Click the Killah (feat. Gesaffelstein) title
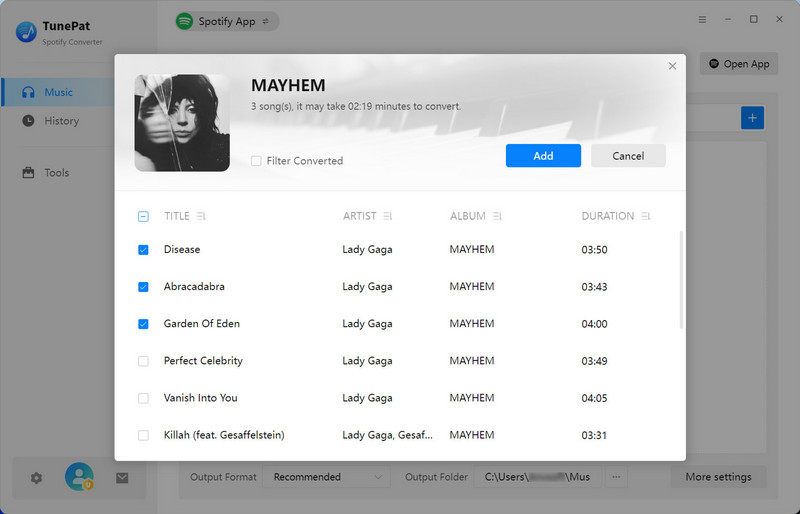Viewport: 800px width, 514px height. [224, 435]
